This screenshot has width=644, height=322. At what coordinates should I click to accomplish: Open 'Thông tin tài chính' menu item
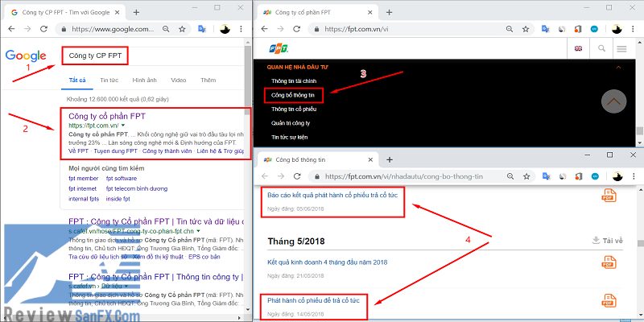(x=294, y=81)
